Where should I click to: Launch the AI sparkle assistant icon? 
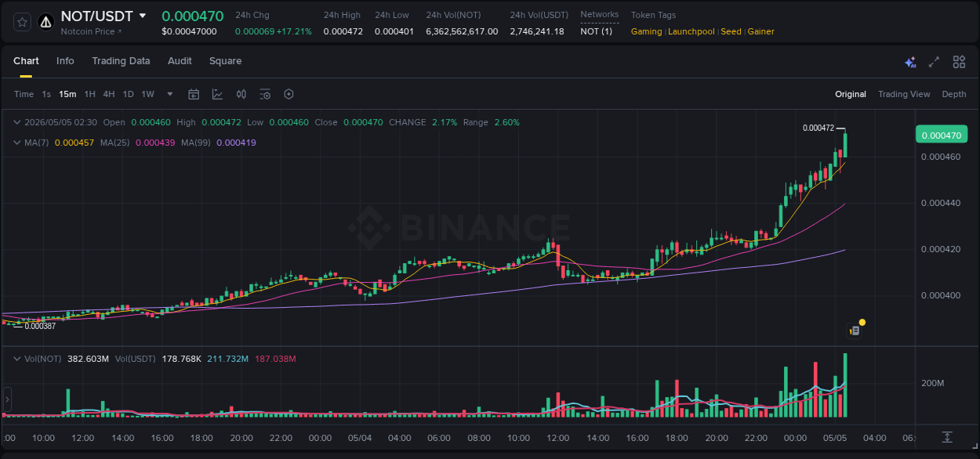910,62
